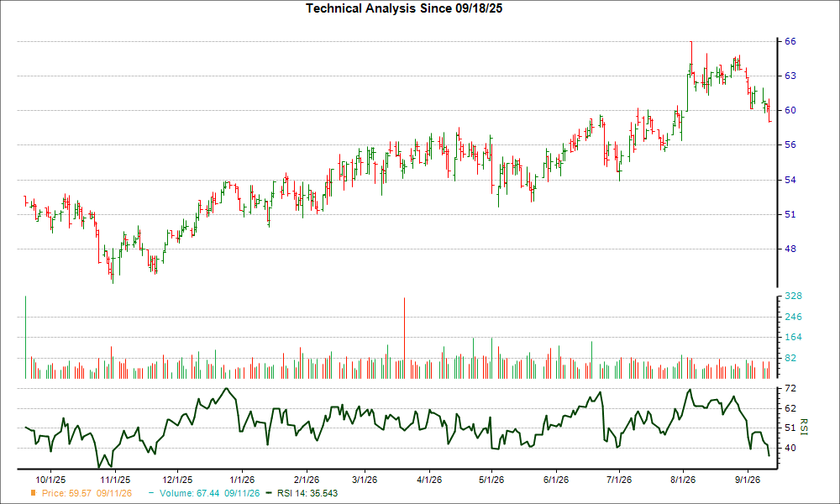Click the 63 price axis label
840x504 pixels.
[790, 76]
